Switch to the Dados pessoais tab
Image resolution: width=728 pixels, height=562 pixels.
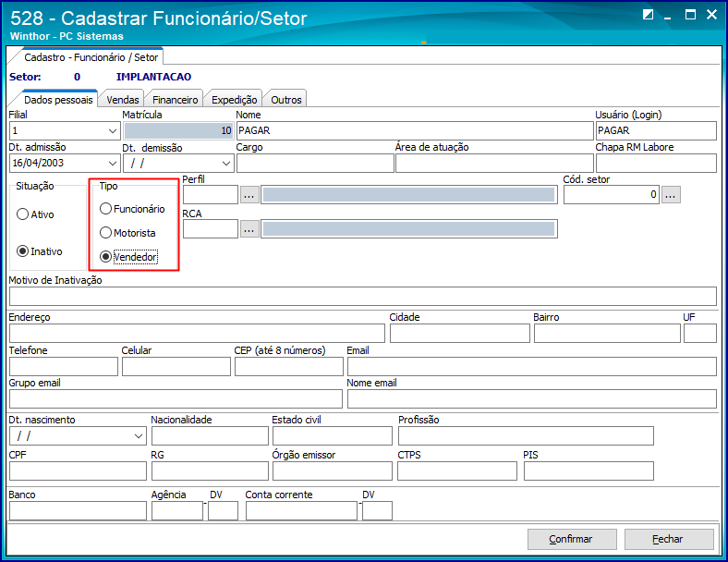tap(58, 100)
